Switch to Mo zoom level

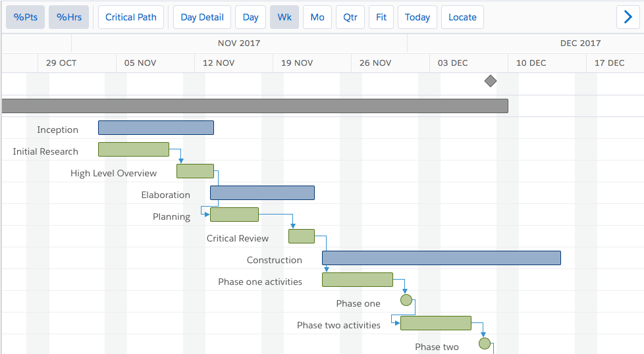click(x=317, y=17)
